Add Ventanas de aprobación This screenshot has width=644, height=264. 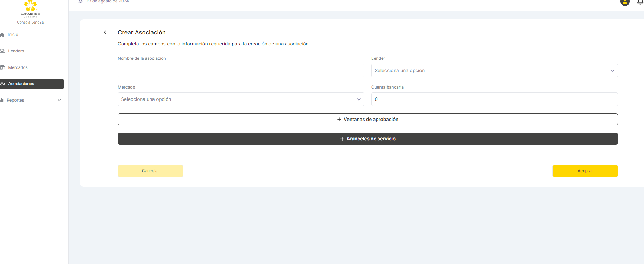tap(367, 120)
